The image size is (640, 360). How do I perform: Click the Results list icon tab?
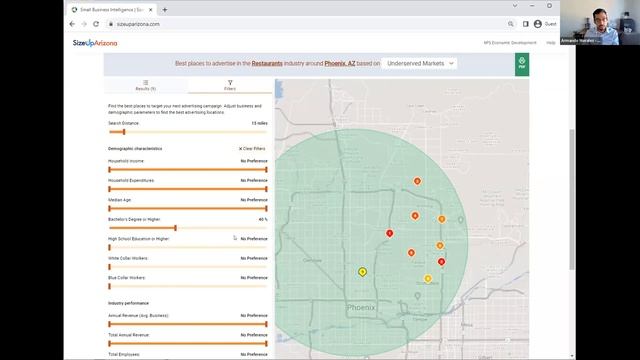point(146,85)
